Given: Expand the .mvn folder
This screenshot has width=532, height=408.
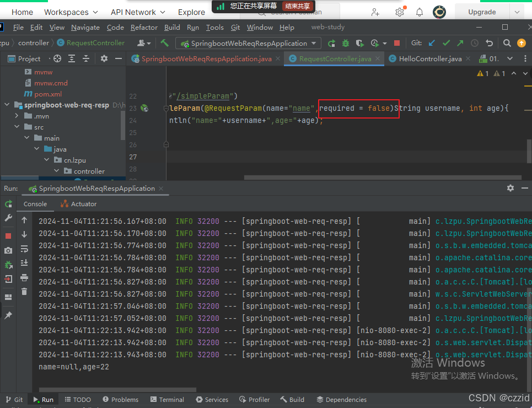Looking at the screenshot, I should (x=17, y=116).
